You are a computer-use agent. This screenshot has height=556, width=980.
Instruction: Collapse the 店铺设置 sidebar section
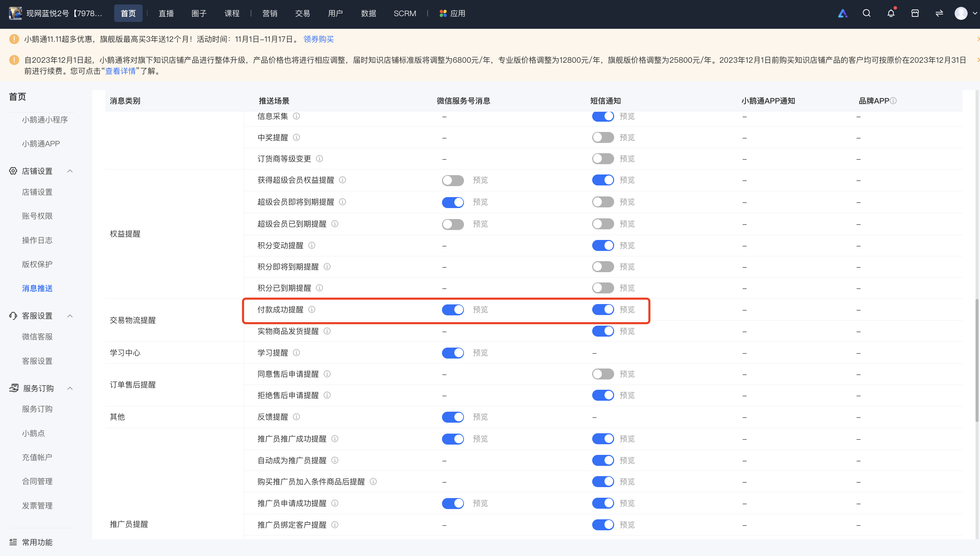(70, 171)
